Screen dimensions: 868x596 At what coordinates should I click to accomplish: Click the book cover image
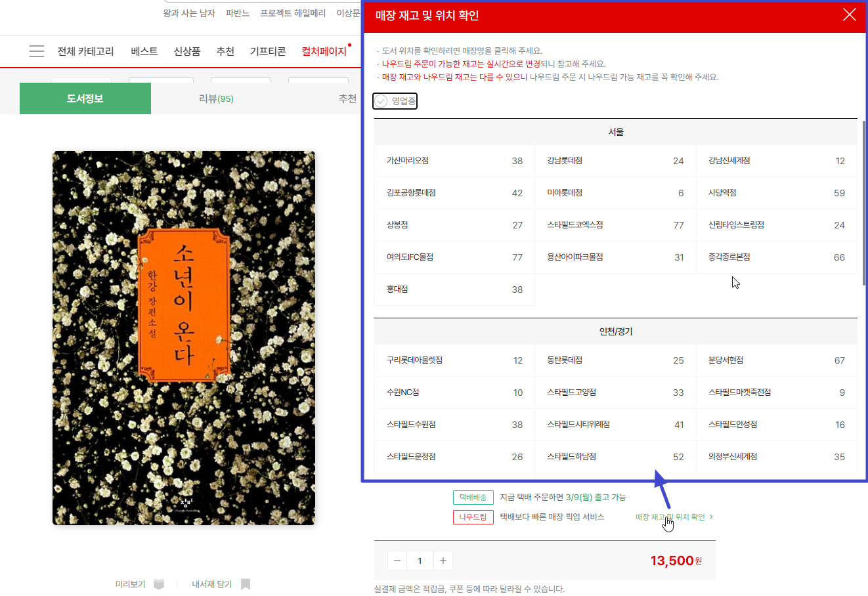184,338
